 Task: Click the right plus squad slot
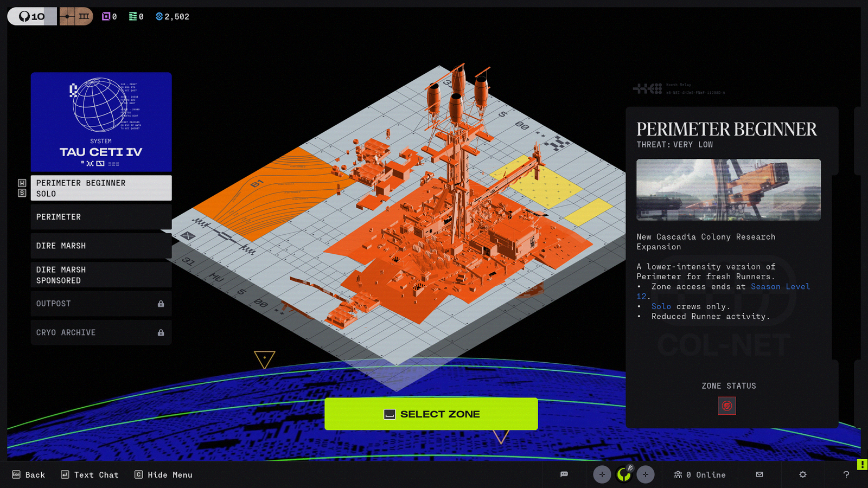(645, 474)
